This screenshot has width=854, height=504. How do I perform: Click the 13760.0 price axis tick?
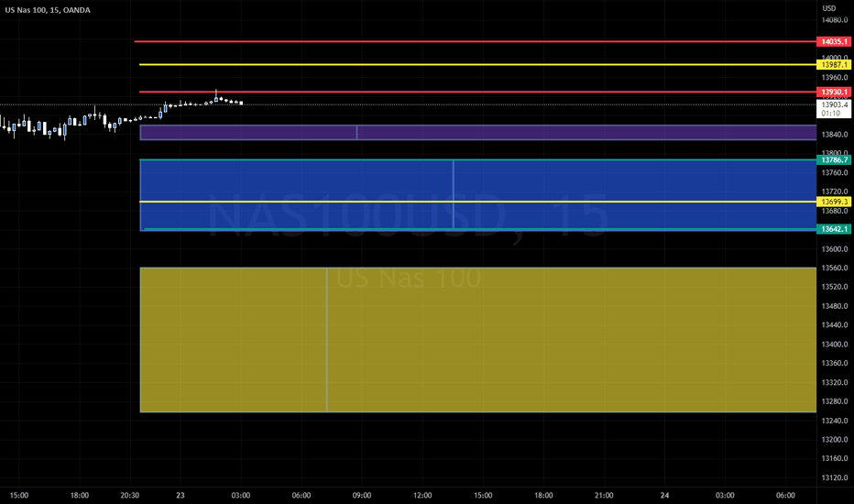tap(835, 172)
